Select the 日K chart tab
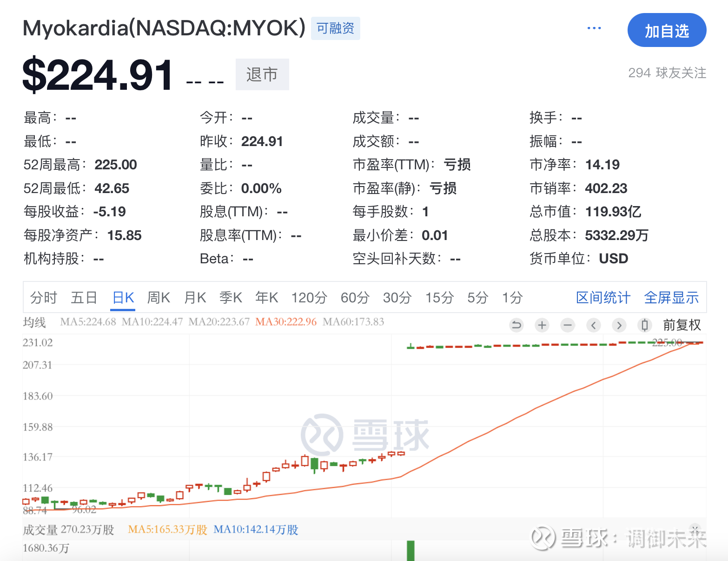Screen dimensions: 728x561 [x=123, y=298]
